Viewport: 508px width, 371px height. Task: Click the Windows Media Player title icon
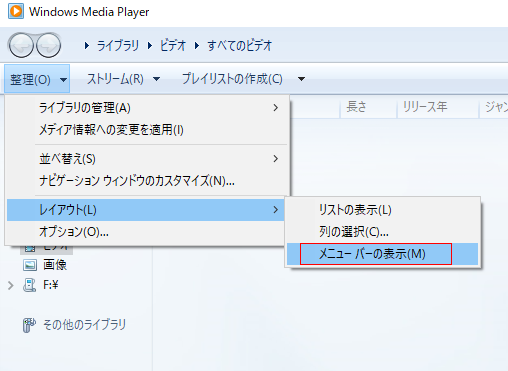[x=16, y=11]
